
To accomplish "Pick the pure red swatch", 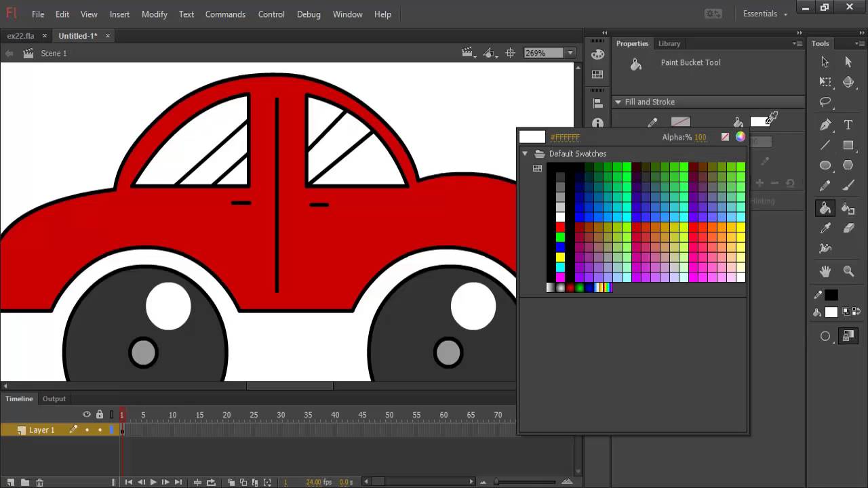I will point(560,227).
